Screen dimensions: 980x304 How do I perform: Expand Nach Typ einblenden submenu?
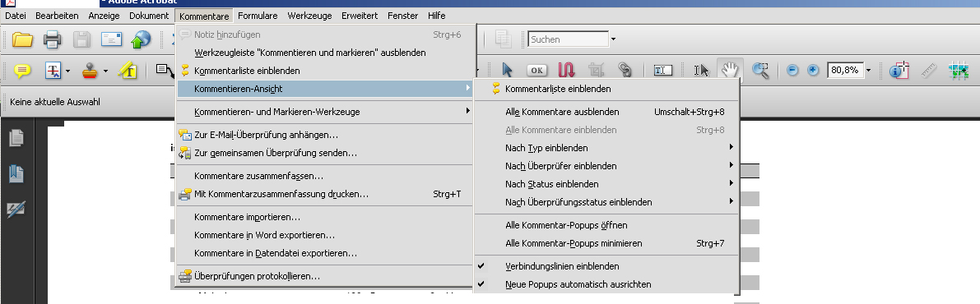[x=606, y=148]
